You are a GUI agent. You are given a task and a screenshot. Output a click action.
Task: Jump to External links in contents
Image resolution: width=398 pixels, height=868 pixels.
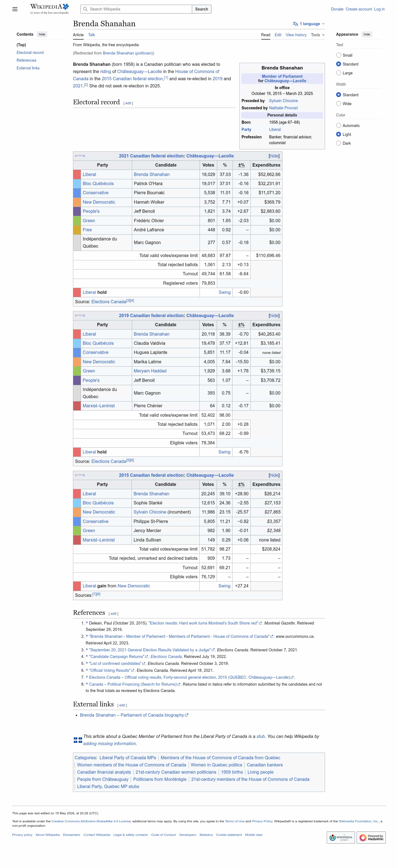pyautogui.click(x=28, y=68)
